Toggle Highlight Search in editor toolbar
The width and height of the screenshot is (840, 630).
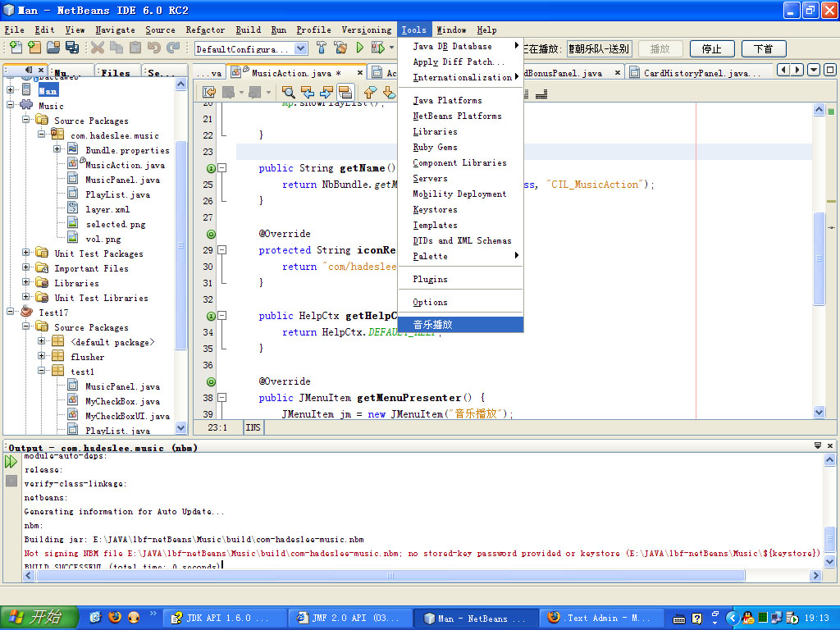tap(345, 93)
